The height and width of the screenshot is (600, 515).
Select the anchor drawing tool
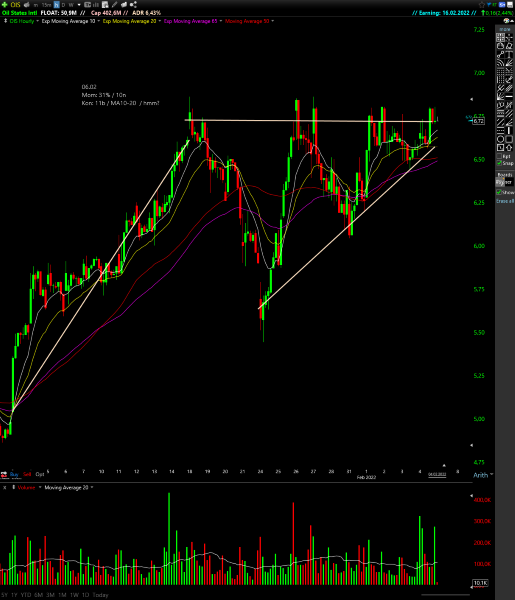(509, 79)
